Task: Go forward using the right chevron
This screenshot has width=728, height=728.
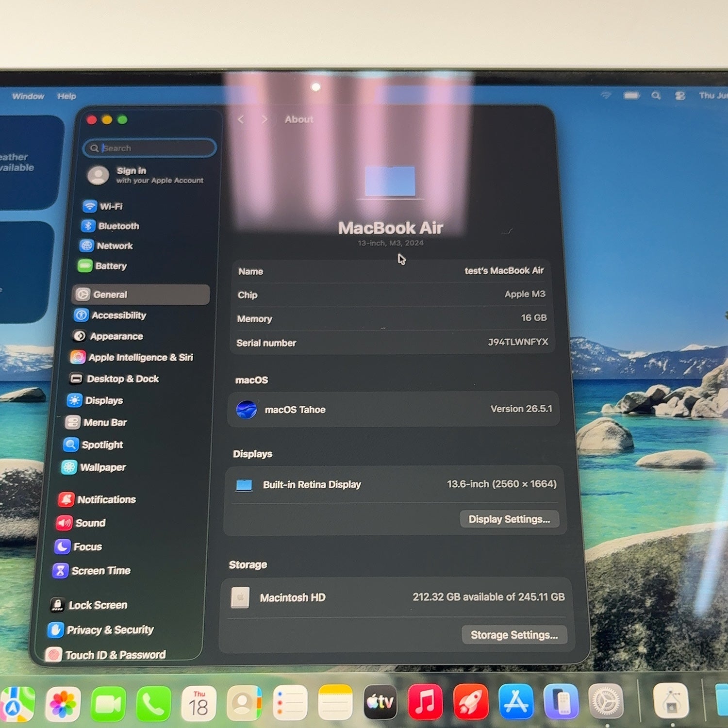Action: (x=265, y=119)
